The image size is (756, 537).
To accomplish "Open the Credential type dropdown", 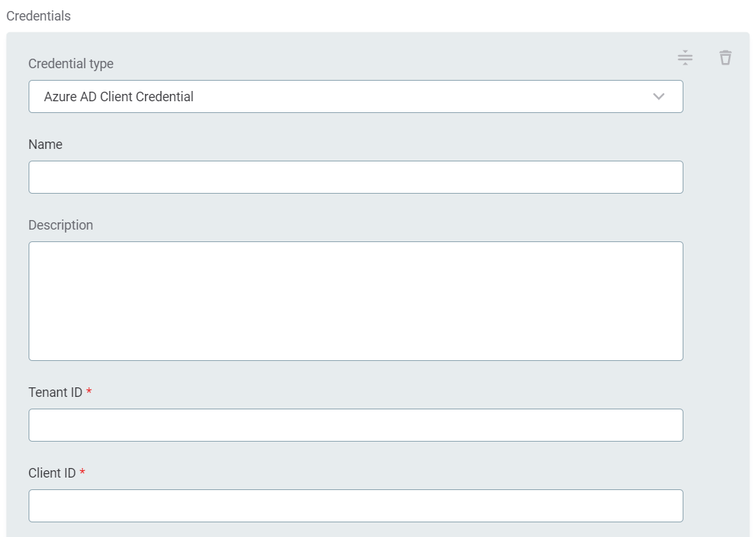I will 356,97.
